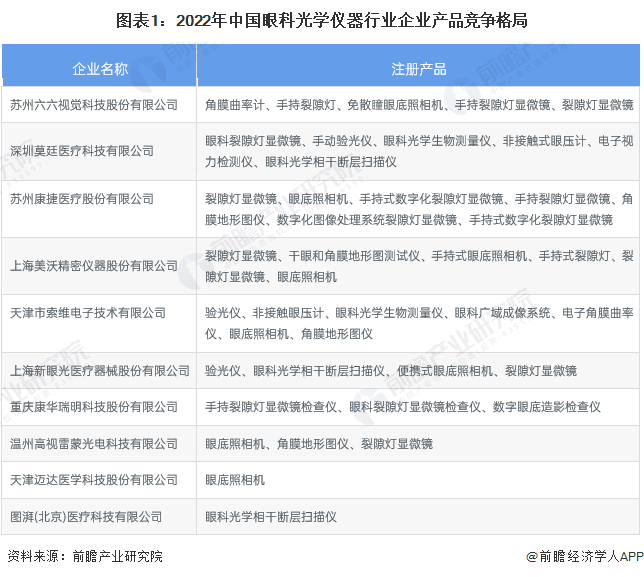
Task: Click 温州高视雷蒙 registered products cell
Action: pyautogui.click(x=419, y=444)
